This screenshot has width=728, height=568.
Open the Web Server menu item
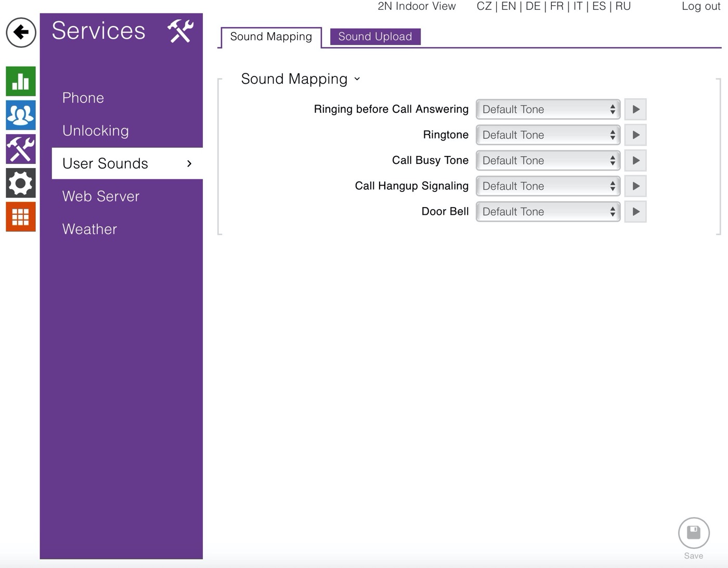pyautogui.click(x=101, y=196)
